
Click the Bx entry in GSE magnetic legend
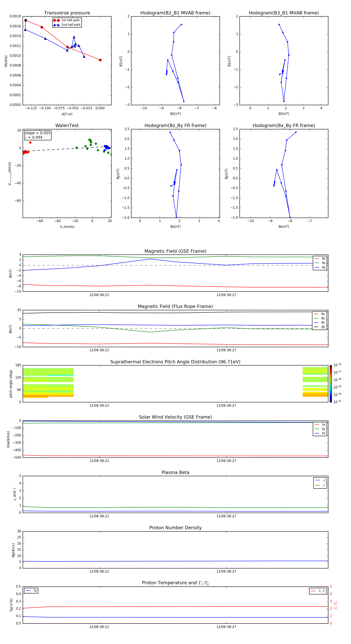click(320, 259)
